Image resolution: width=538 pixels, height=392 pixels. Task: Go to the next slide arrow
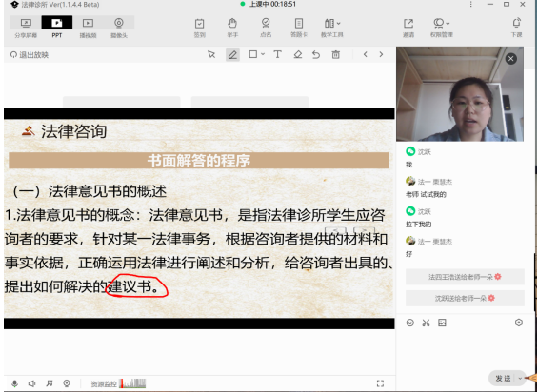click(x=381, y=54)
